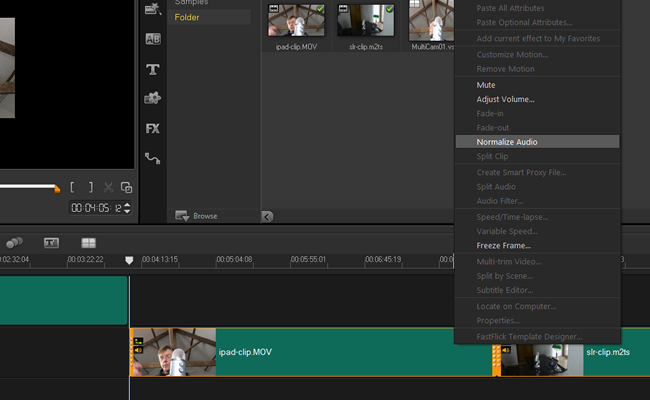Click the timeline playhead marker

coord(129,260)
